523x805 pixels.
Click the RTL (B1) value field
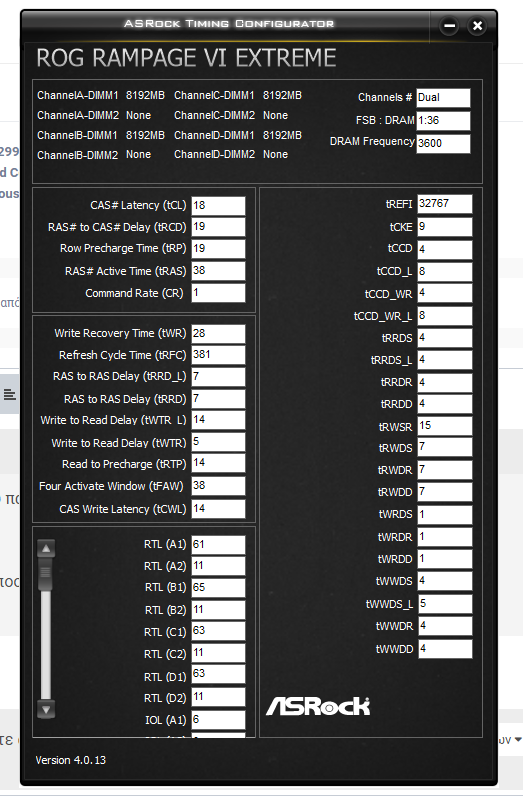coord(218,588)
